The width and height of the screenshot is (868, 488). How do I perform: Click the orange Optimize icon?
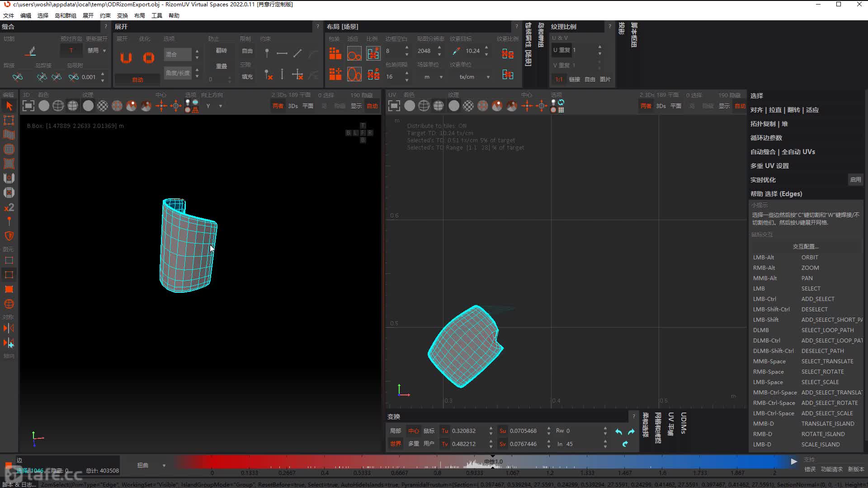pyautogui.click(x=148, y=58)
